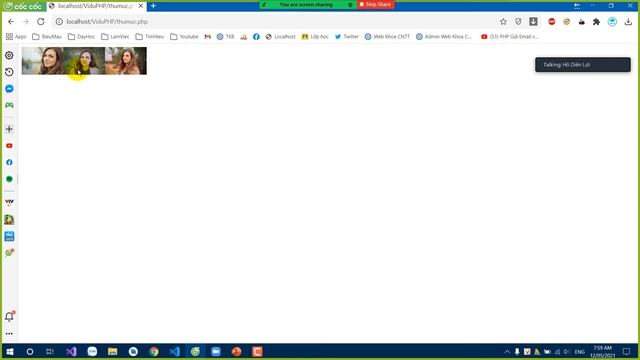Open the sidebar three-dots more menu
Viewport: 640px width, 360px height.
[x=9, y=333]
